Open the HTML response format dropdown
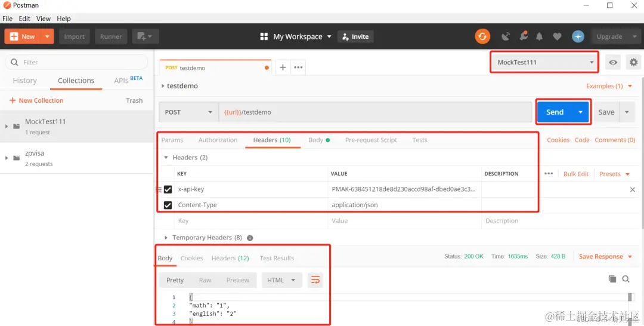 point(281,280)
